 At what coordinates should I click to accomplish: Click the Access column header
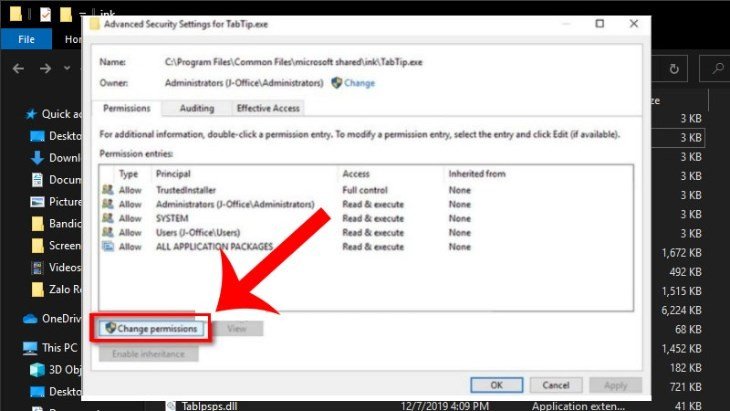point(355,174)
